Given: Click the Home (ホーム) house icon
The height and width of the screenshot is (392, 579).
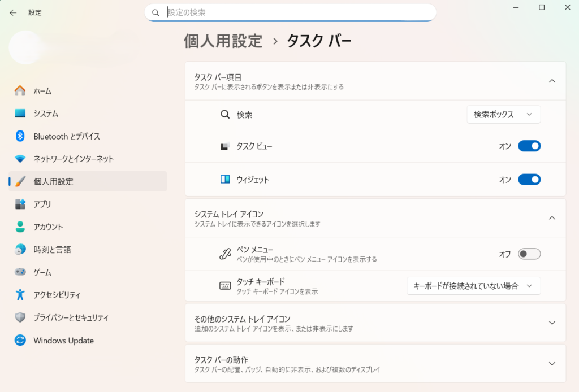Looking at the screenshot, I should (20, 91).
